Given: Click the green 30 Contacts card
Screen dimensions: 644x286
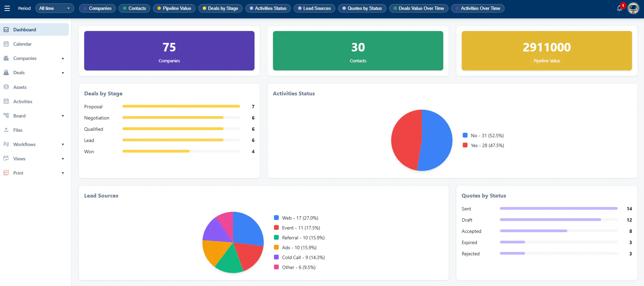Looking at the screenshot, I should 358,51.
